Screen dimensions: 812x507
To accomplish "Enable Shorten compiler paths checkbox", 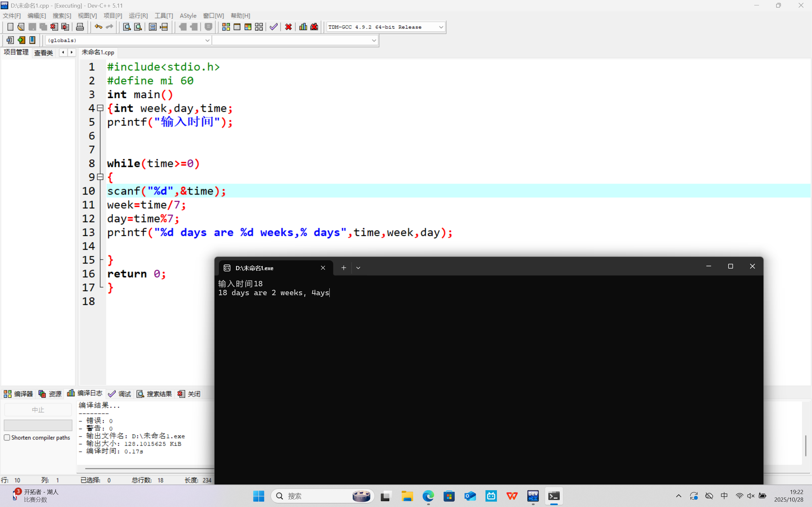I will 7,437.
